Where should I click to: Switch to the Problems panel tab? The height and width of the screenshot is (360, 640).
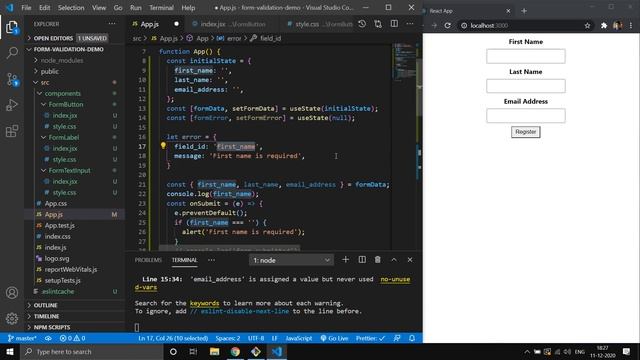pyautogui.click(x=148, y=260)
